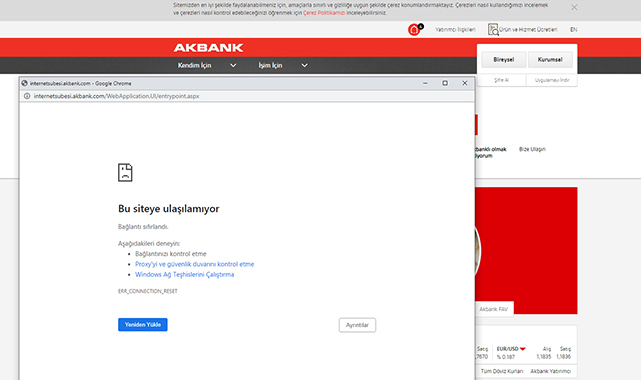
Task: Click the EUR/USD rate label
Action: coord(507,349)
